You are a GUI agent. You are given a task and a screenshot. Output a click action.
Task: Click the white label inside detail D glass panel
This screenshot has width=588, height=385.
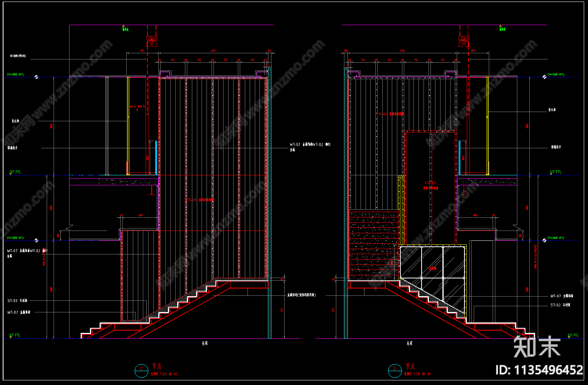pos(432,268)
